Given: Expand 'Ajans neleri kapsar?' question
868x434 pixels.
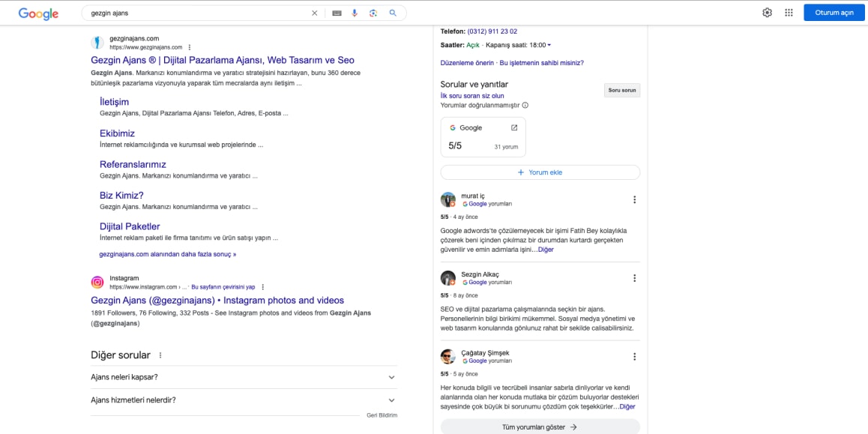Looking at the screenshot, I should (244, 378).
